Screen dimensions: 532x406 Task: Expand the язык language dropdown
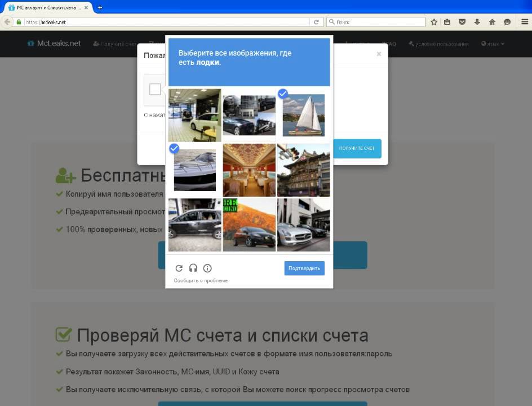click(x=493, y=44)
